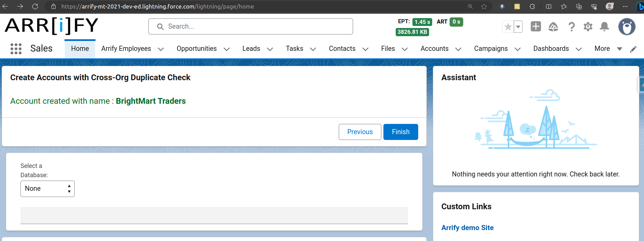Click the Trailhead guidance cloud icon
The width and height of the screenshot is (644, 241).
553,27
